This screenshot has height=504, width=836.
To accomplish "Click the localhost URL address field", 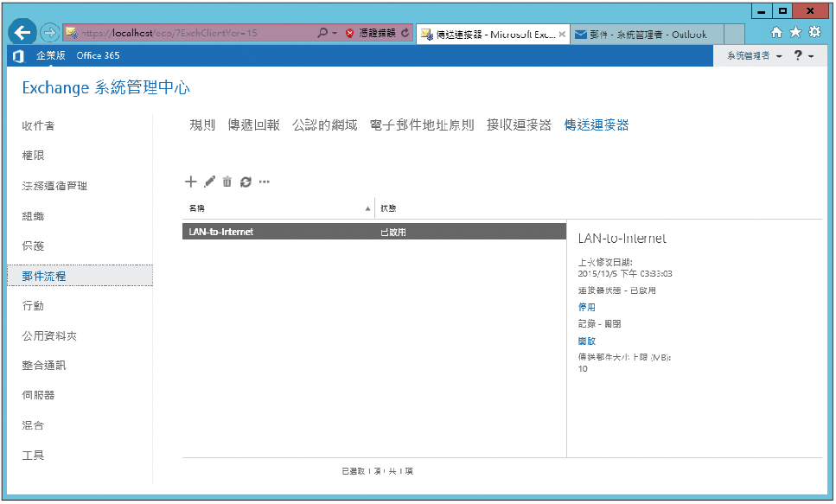I will (189, 33).
